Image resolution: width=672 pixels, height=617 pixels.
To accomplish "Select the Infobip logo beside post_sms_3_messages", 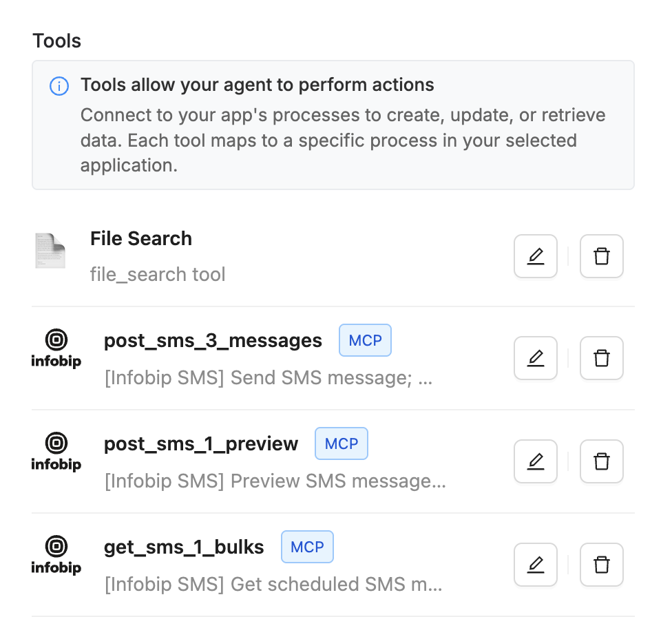I will click(x=56, y=347).
